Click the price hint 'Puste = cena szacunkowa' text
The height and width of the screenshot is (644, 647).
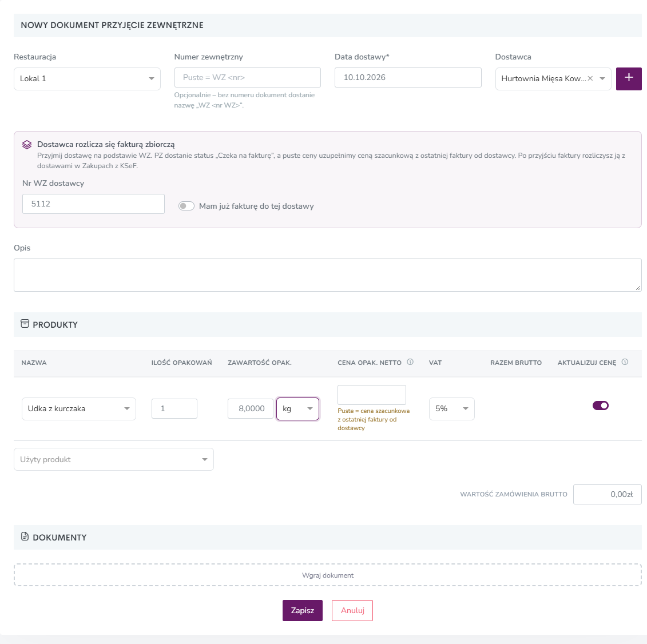coord(374,420)
